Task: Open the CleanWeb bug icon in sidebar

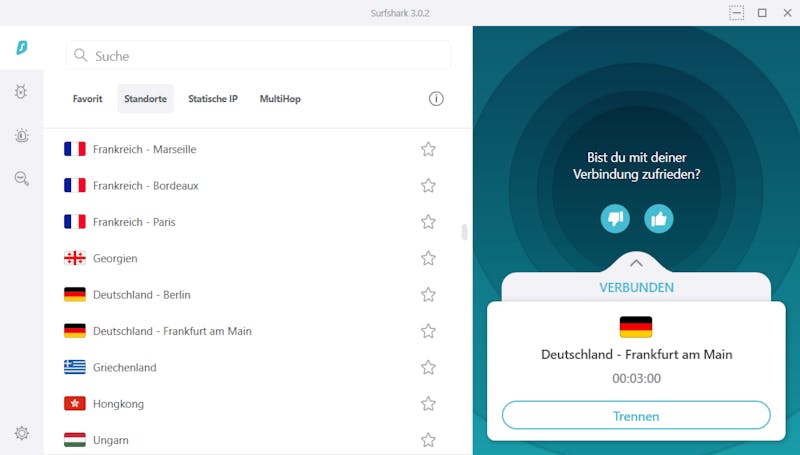Action: (21, 92)
